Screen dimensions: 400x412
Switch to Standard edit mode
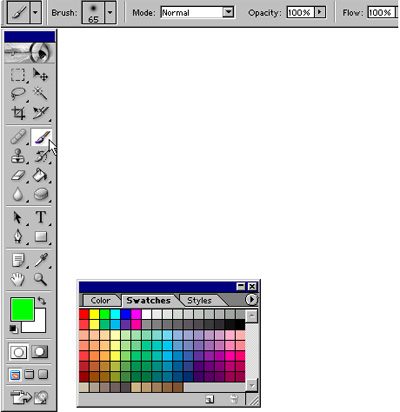pyautogui.click(x=18, y=352)
